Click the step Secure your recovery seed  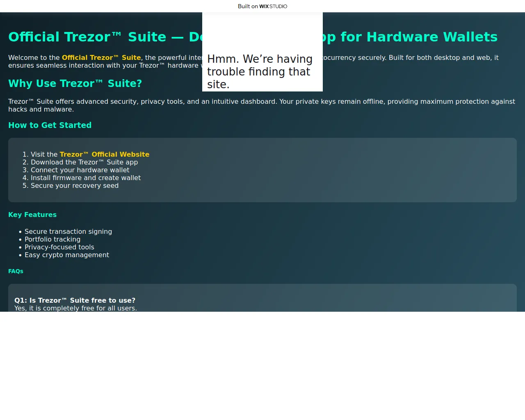coord(75,185)
